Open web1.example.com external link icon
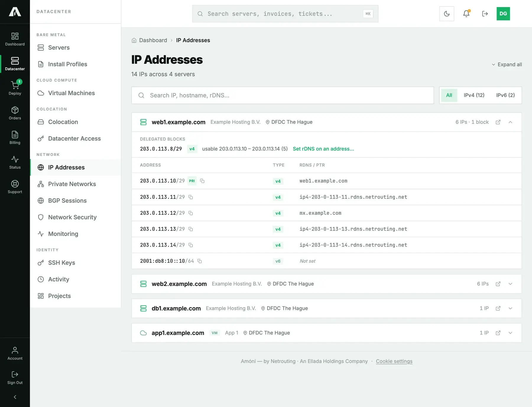 coord(498,122)
